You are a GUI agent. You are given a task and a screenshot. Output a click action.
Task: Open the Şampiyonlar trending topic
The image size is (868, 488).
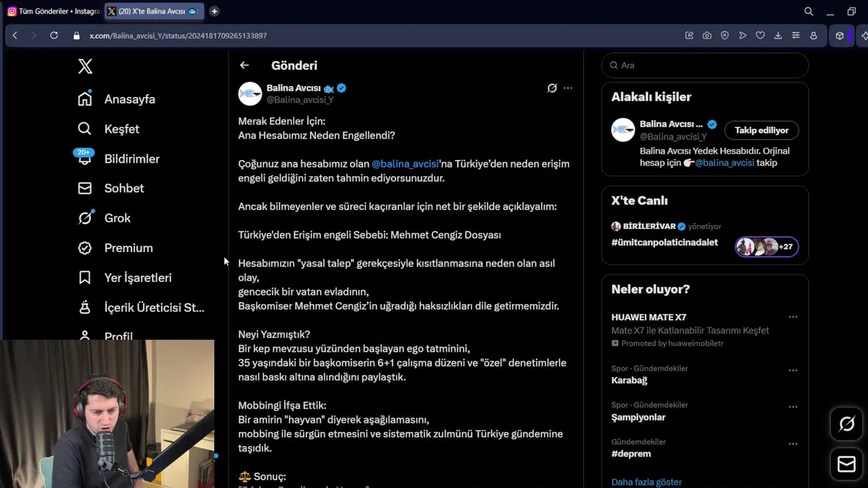638,418
